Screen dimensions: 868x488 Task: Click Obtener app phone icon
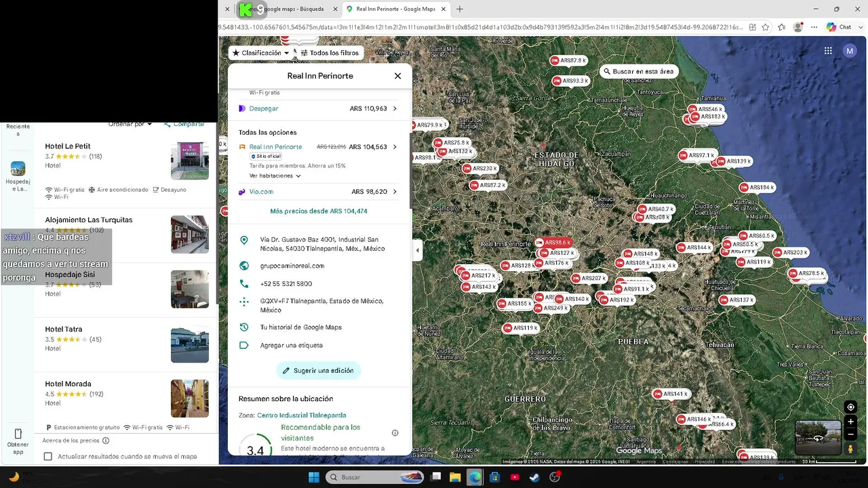pyautogui.click(x=18, y=434)
